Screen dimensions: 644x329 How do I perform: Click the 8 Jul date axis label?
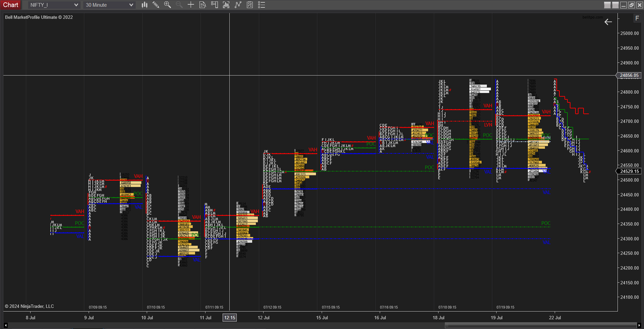point(32,318)
